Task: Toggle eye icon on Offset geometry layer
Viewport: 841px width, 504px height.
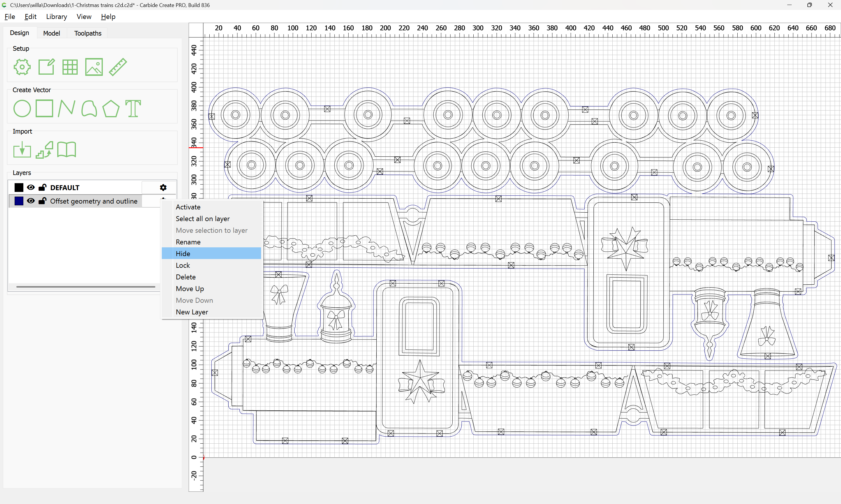Action: (x=31, y=201)
